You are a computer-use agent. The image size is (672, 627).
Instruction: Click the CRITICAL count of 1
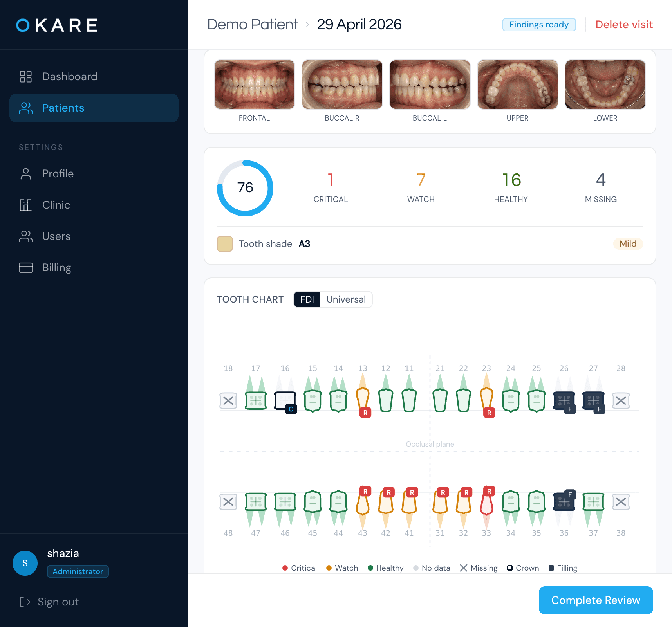click(331, 187)
